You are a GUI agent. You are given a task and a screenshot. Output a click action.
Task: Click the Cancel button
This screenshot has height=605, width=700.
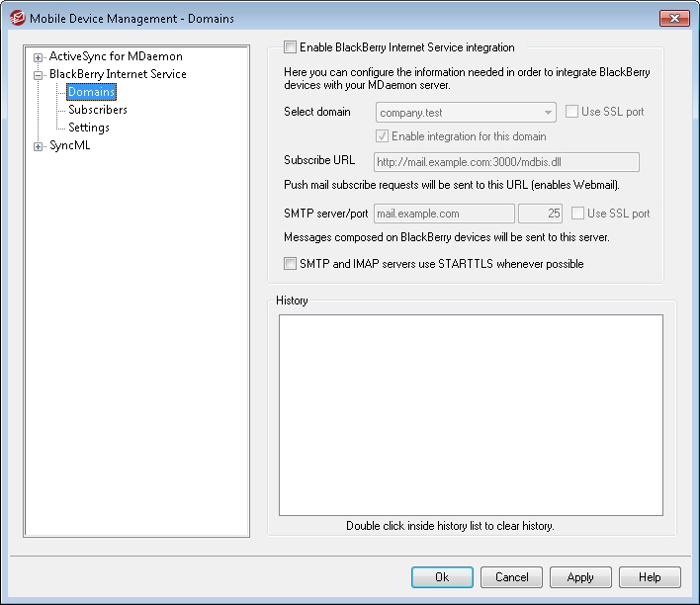click(x=511, y=577)
